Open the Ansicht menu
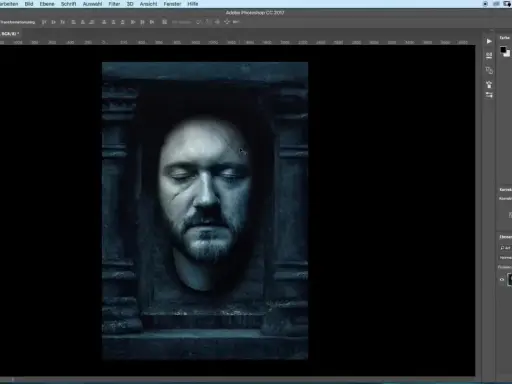 148,4
